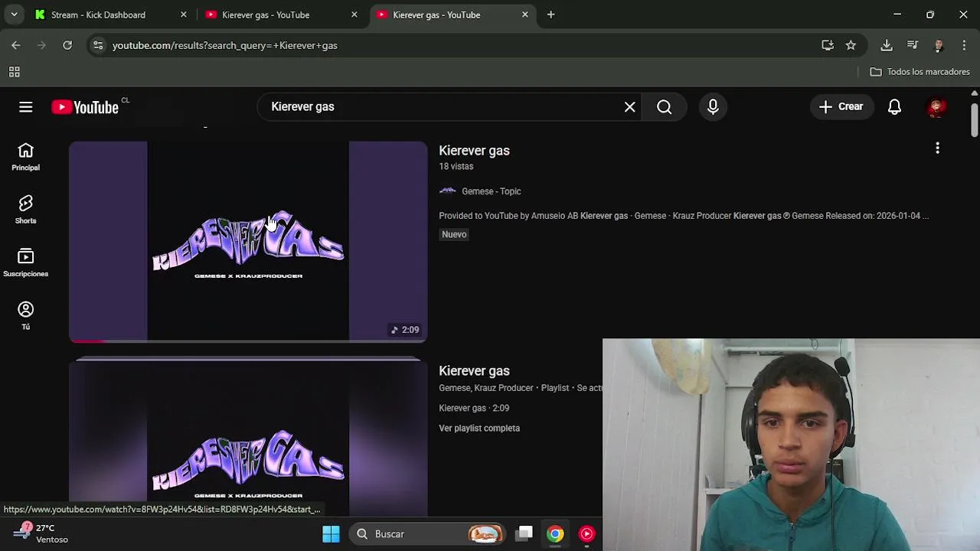View site information icon in address bar
This screenshot has width=980, height=551.
tap(97, 45)
